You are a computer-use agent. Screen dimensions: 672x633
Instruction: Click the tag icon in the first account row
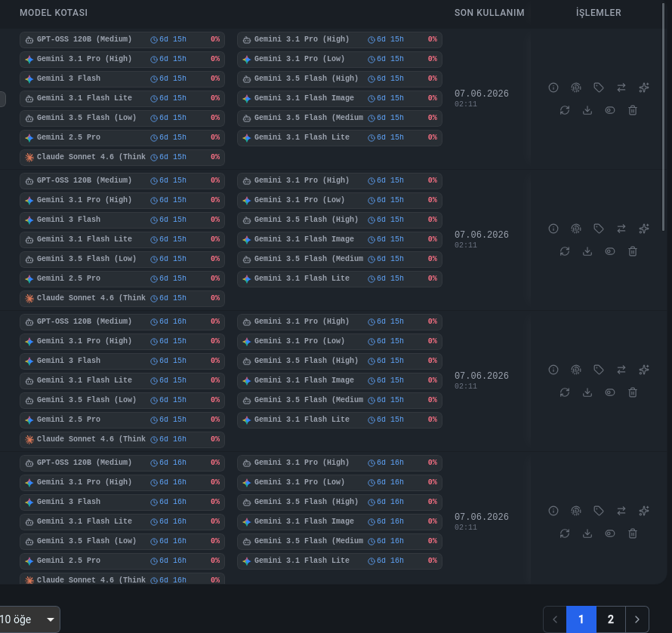(599, 88)
